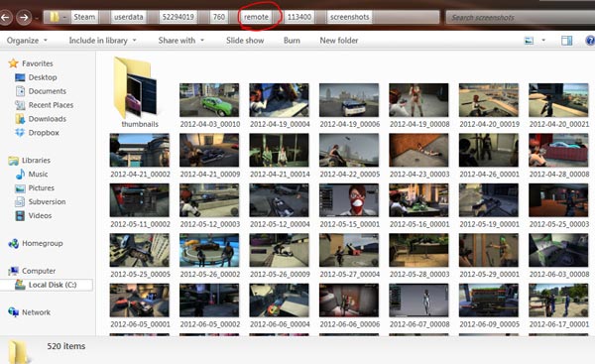Open the view options dropdown arrow
This screenshot has width=595, height=364.
coord(543,41)
